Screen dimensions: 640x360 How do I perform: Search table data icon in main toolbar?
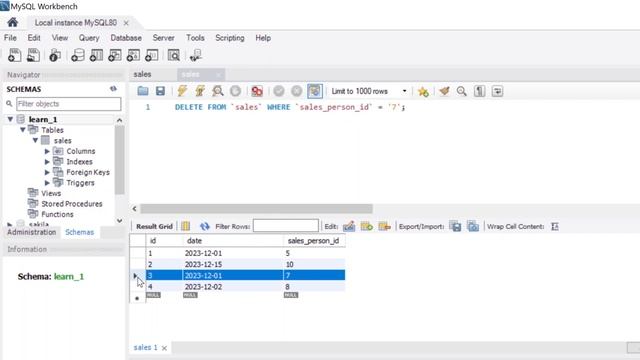click(x=173, y=55)
